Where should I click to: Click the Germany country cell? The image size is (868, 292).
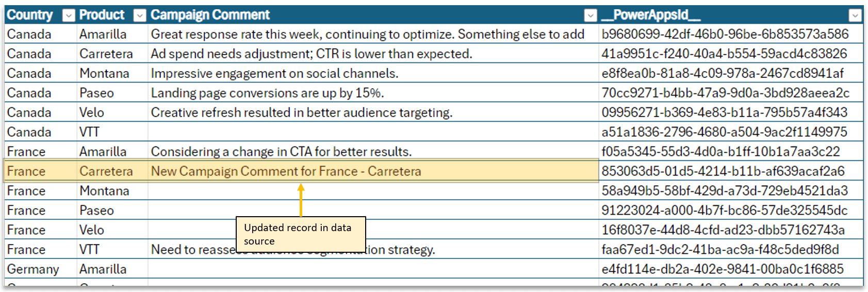point(33,269)
